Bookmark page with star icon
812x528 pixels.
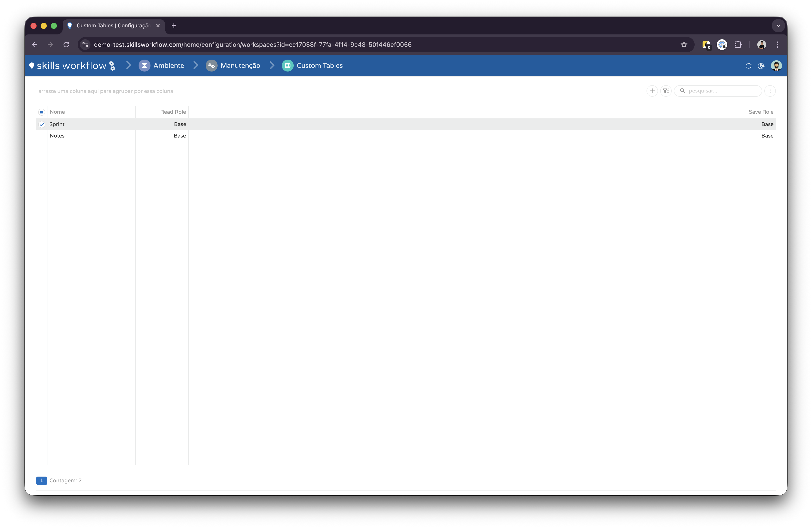684,45
